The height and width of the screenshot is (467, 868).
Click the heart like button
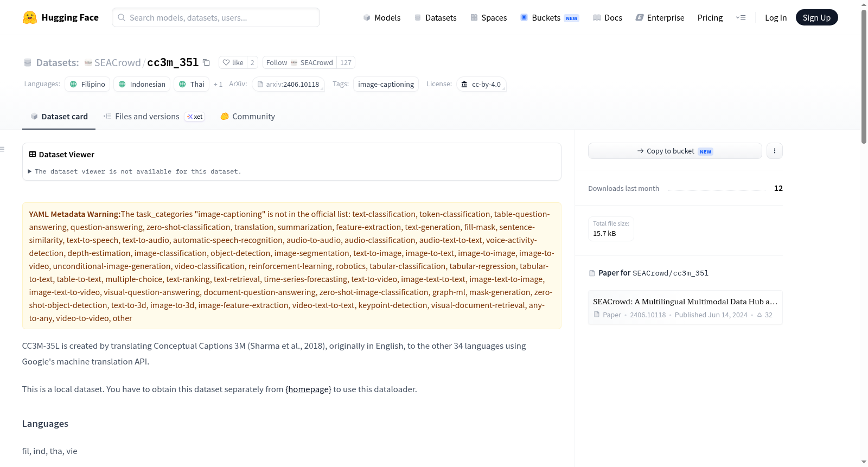click(x=233, y=62)
